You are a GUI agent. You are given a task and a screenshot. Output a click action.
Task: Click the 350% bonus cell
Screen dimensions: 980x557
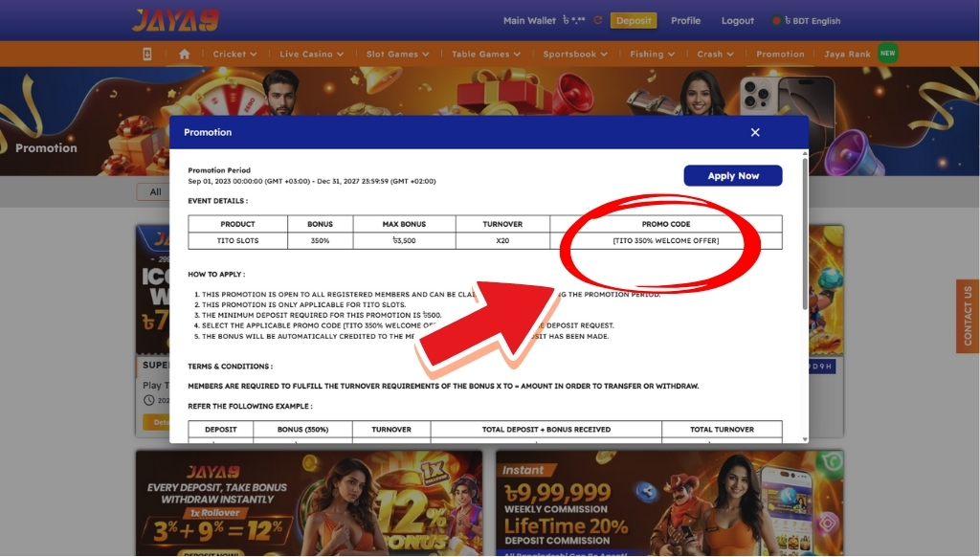tap(320, 240)
